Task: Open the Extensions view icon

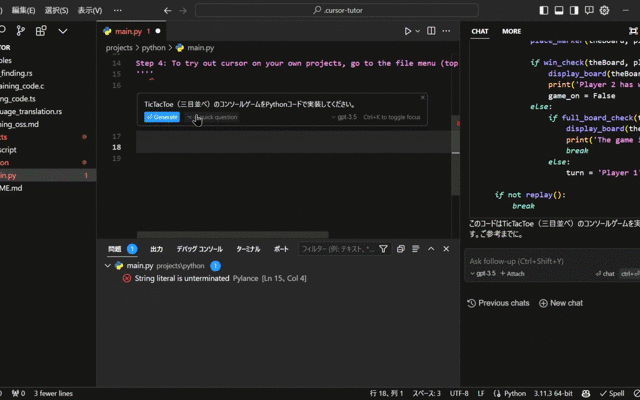Action: (x=41, y=31)
